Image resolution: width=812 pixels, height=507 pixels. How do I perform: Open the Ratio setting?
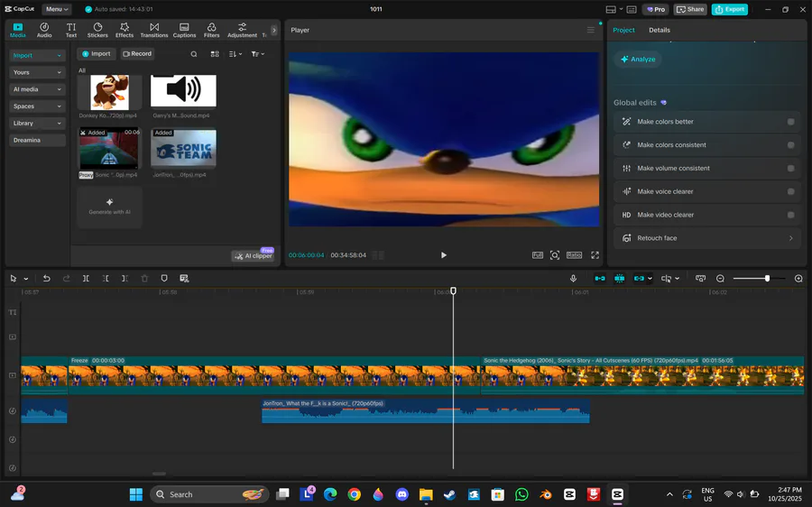pyautogui.click(x=574, y=254)
